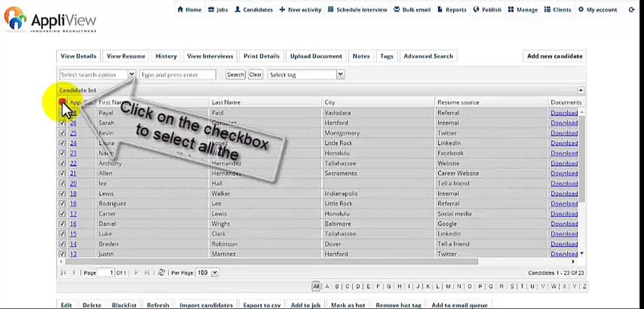Click the vertical scrollbar of candidate table
The height and width of the screenshot is (309, 644).
pos(582,159)
